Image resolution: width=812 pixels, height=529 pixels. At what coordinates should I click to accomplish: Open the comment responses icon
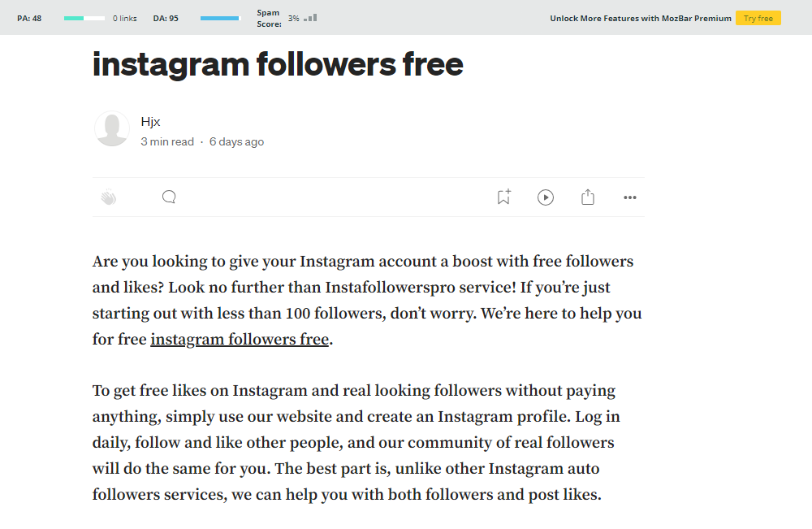[x=169, y=197]
